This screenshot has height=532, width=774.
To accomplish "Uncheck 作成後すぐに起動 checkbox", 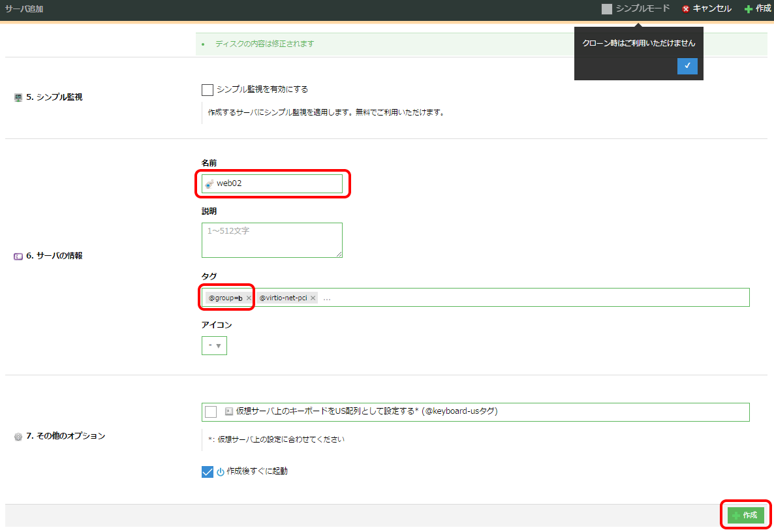I will click(208, 472).
